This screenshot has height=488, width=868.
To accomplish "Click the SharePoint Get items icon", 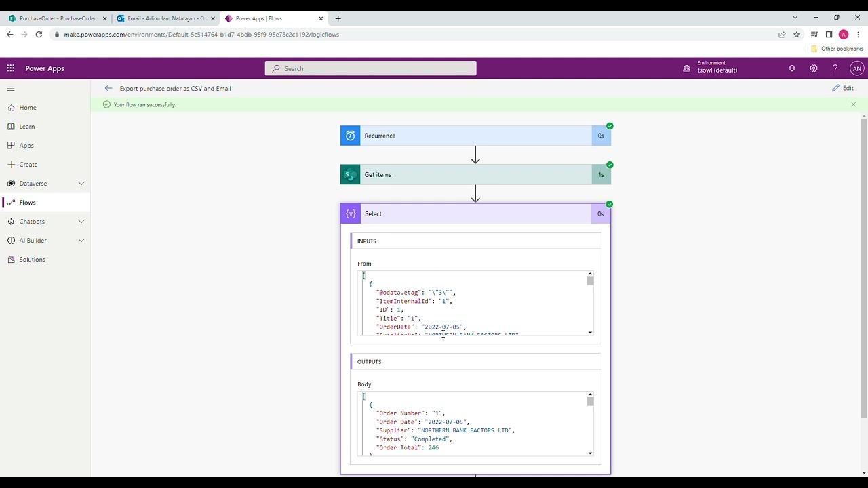I will pos(350,175).
